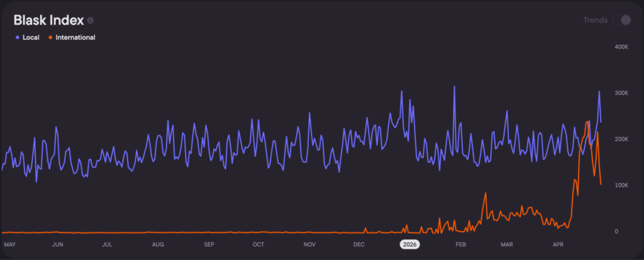The image size is (644, 260).
Task: Click the Trends label text
Action: click(595, 20)
